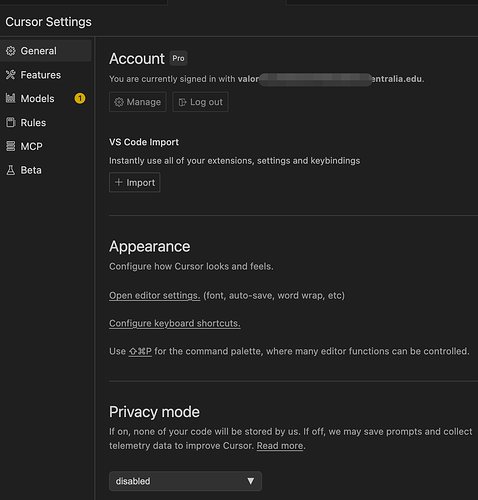Click the plus icon on Import button

(118, 182)
